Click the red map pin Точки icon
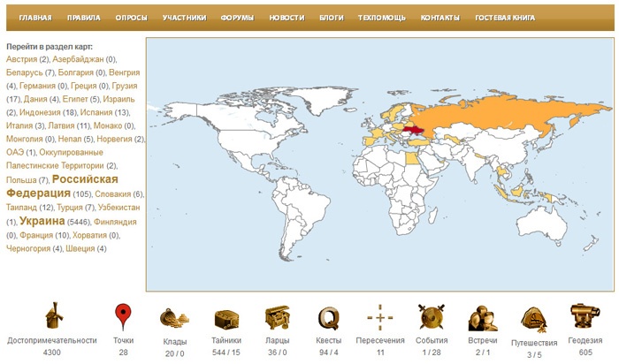The height and width of the screenshot is (364, 619). pyautogui.click(x=123, y=316)
